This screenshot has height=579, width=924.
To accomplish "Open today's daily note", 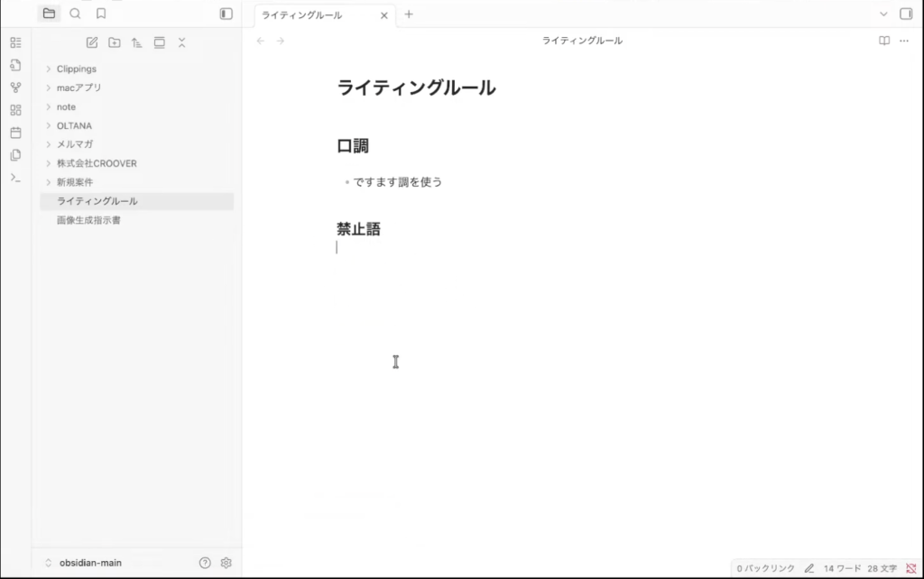I will point(14,132).
